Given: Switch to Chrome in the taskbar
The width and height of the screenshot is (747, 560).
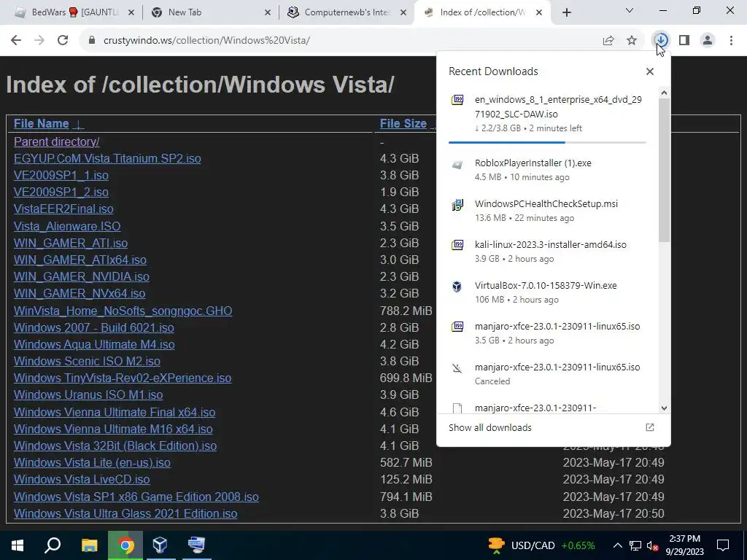Looking at the screenshot, I should click(125, 545).
